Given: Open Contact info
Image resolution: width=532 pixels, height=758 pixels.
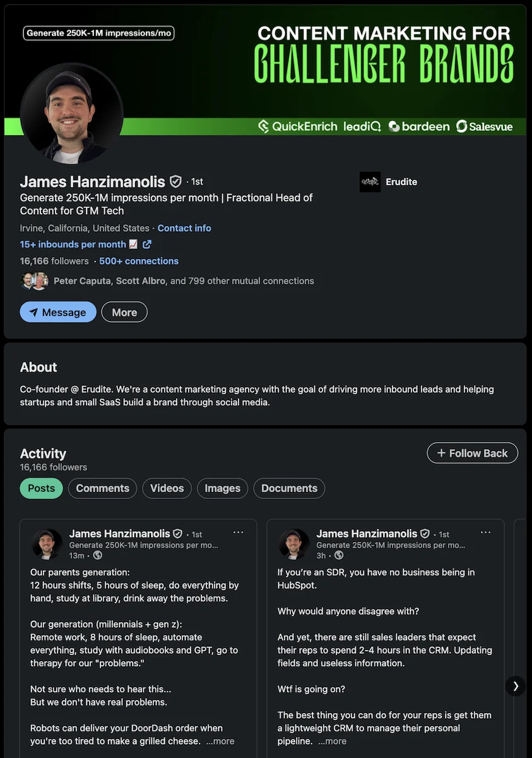Looking at the screenshot, I should click(x=184, y=228).
